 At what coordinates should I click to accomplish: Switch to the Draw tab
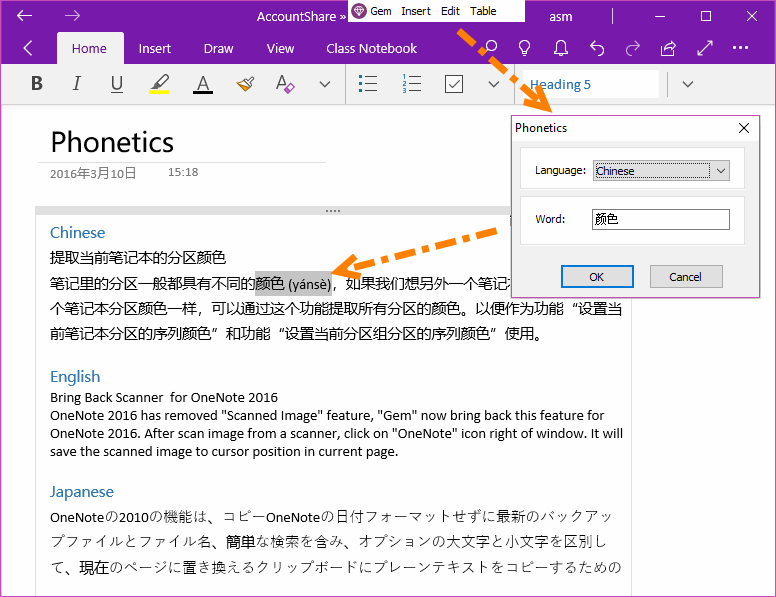coord(218,49)
